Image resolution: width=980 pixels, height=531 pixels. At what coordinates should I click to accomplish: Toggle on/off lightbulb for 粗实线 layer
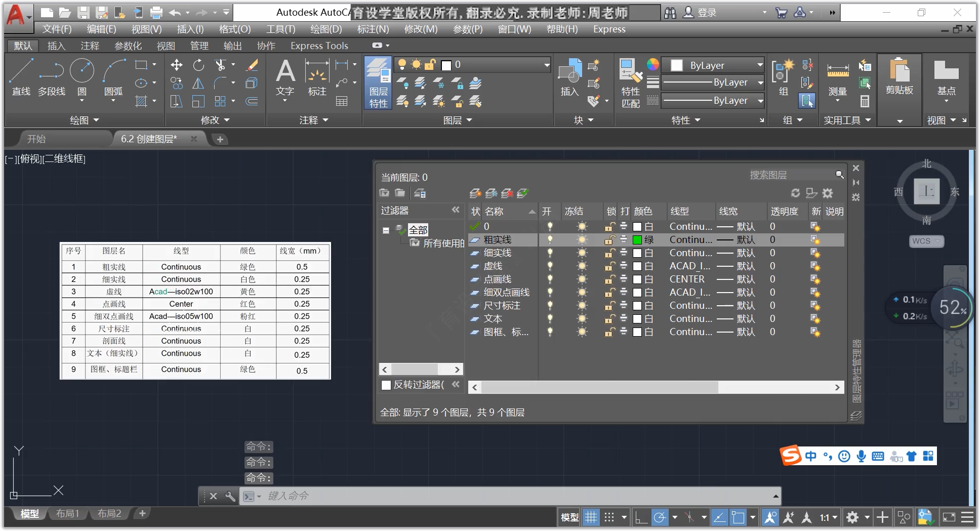tap(550, 239)
